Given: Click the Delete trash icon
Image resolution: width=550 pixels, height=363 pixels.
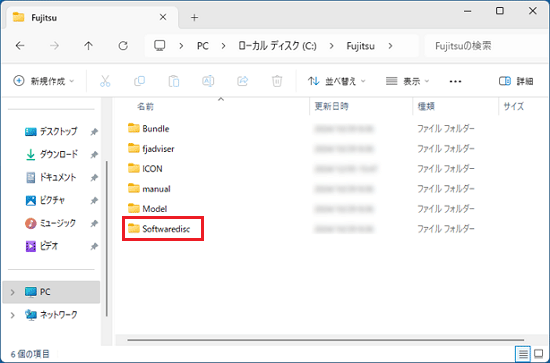Looking at the screenshot, I should (277, 81).
